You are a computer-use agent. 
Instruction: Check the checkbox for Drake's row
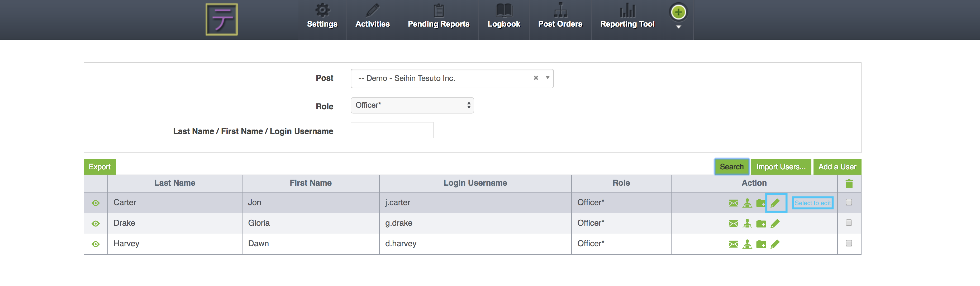pyautogui.click(x=848, y=223)
